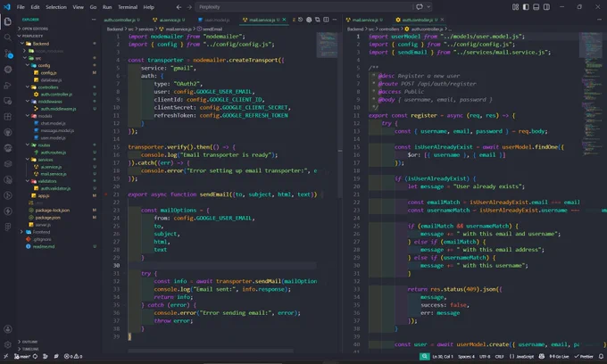
Task: Open the Search view in activity bar
Action: [8, 37]
